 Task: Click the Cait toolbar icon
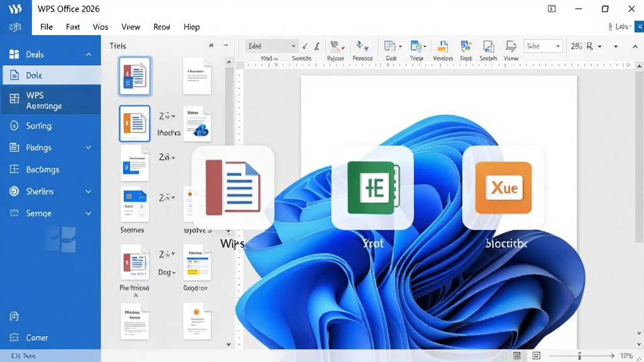(390, 47)
